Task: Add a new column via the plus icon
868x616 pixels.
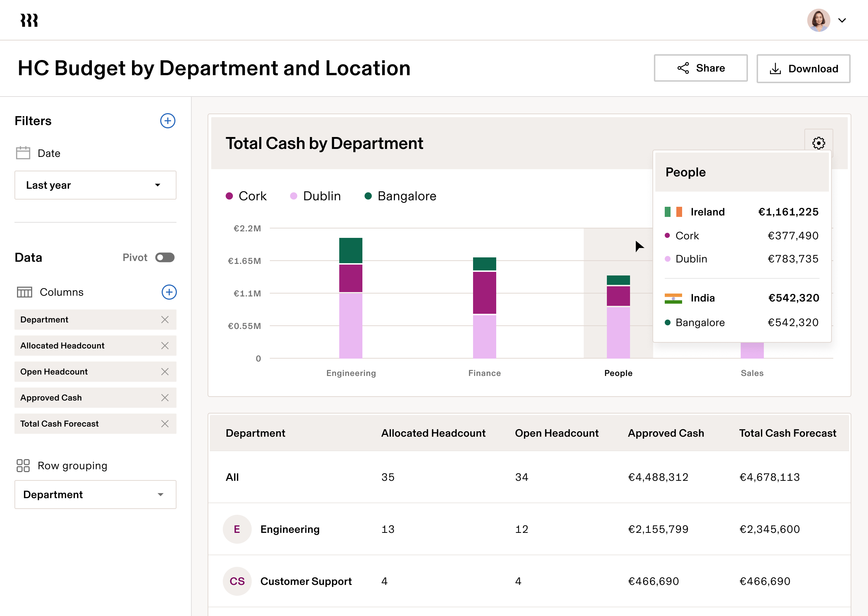Action: (x=169, y=292)
